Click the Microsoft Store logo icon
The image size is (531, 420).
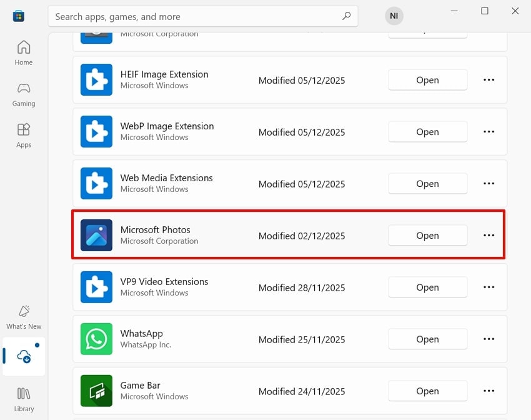pyautogui.click(x=19, y=16)
